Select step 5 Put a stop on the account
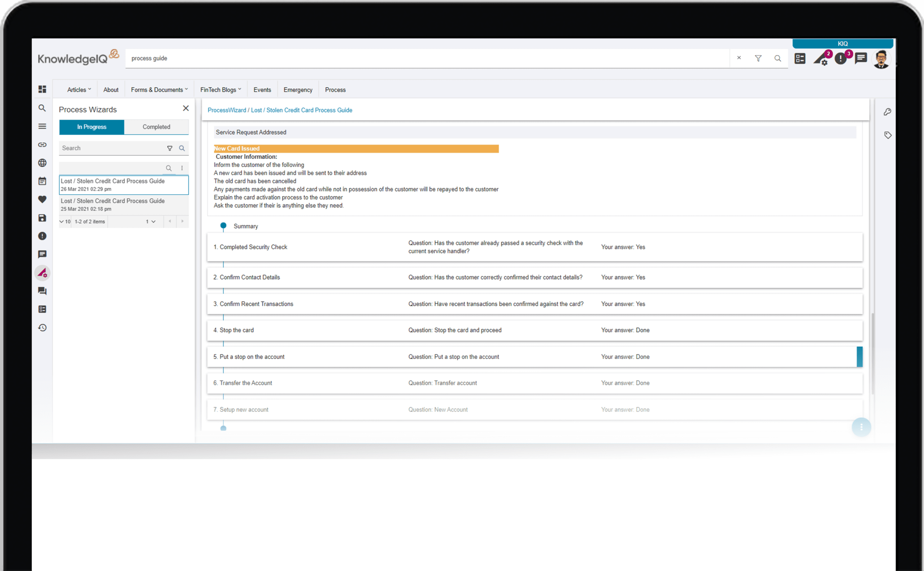 pyautogui.click(x=535, y=356)
